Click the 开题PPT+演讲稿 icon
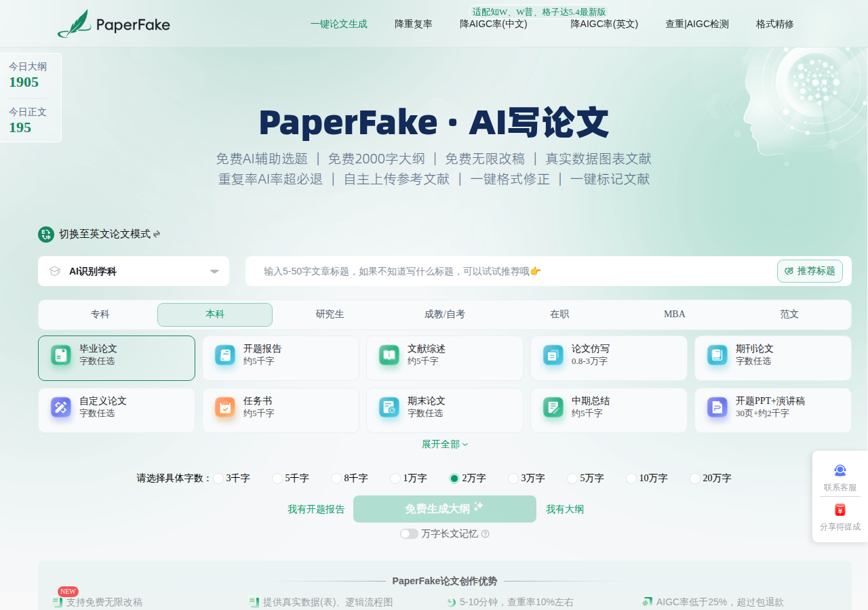This screenshot has height=610, width=868. (717, 407)
